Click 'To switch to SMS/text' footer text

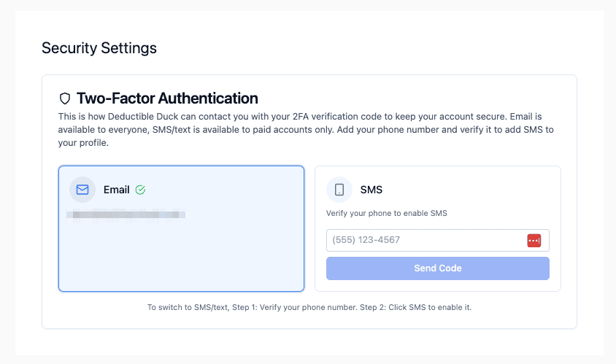[188, 308]
